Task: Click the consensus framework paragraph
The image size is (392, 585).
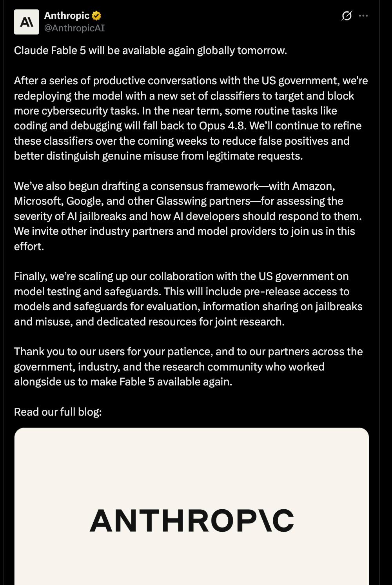Action: [x=188, y=216]
